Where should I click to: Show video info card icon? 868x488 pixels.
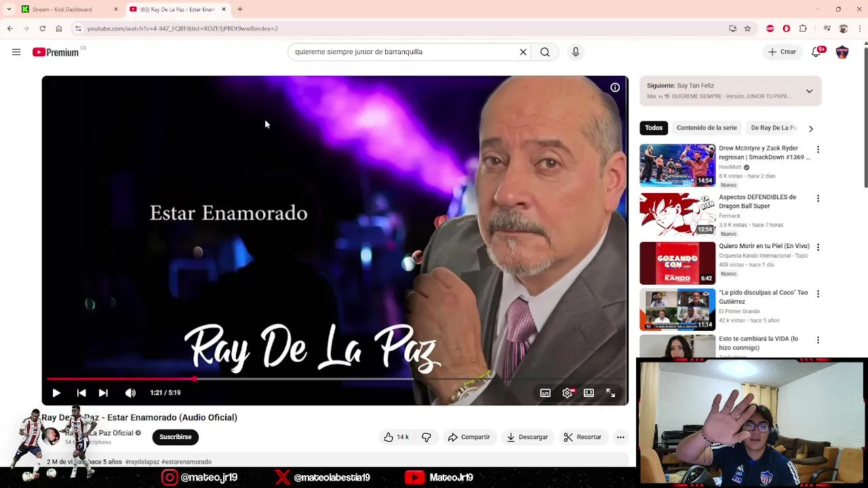coord(615,87)
